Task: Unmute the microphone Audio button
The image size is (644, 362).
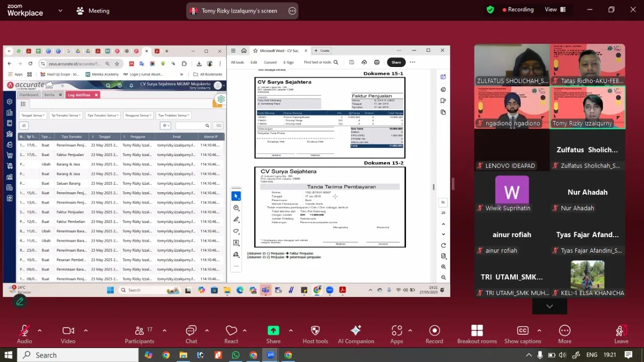Action: tap(24, 334)
